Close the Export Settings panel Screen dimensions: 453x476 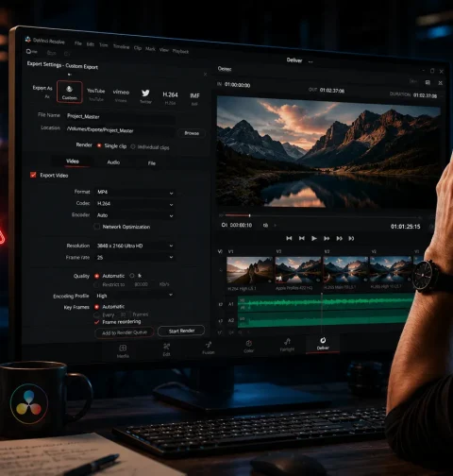click(x=205, y=75)
